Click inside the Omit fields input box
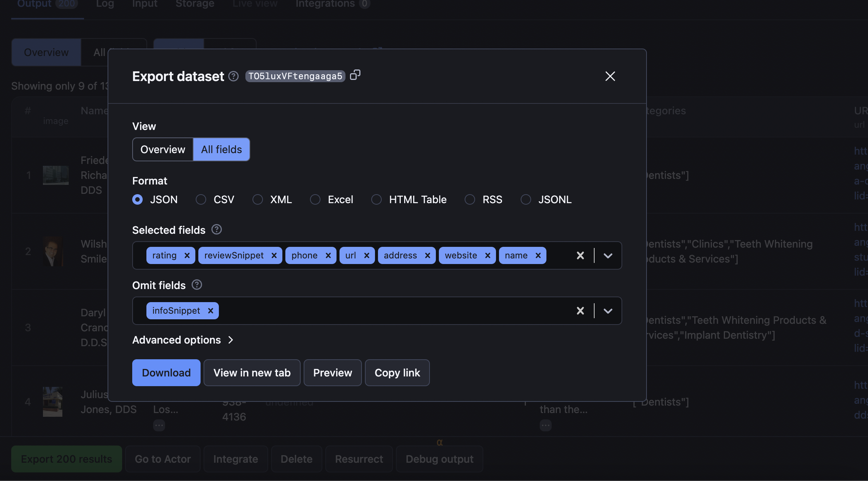 click(373, 311)
